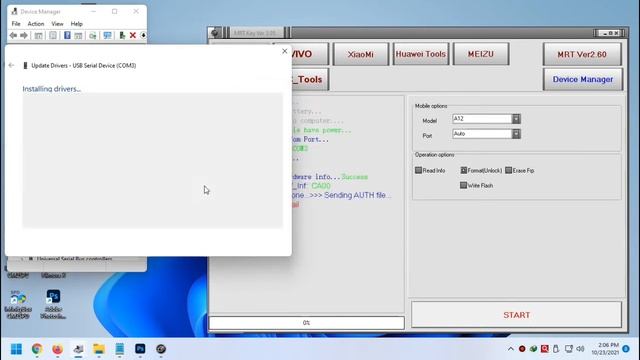Click the MRT Ver2.60 button
The image size is (640, 360).
582,54
